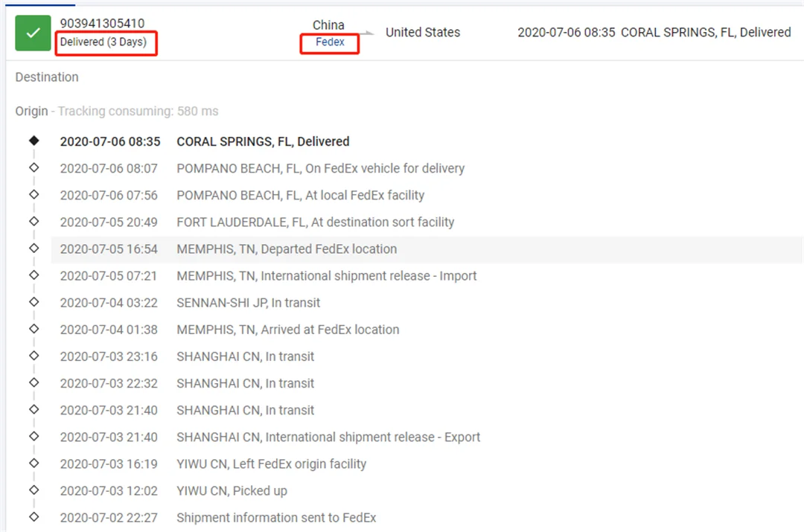804x532 pixels.
Task: Click the diamond marker for 2020-07-04 01:38
Action: [33, 329]
